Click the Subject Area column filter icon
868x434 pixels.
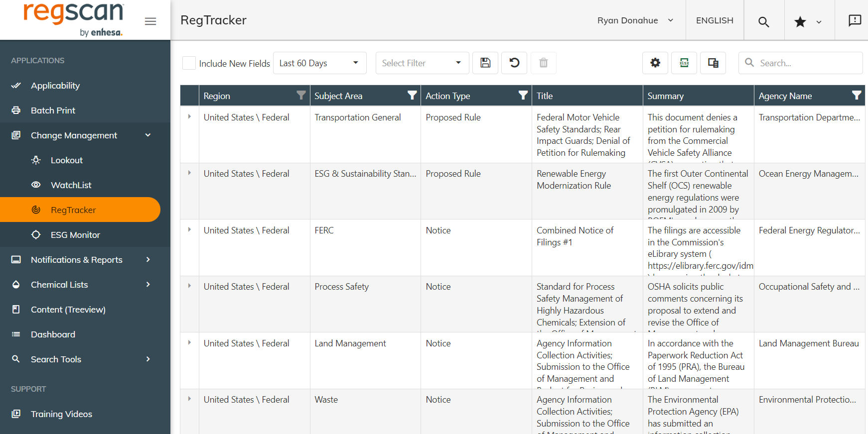pyautogui.click(x=412, y=96)
